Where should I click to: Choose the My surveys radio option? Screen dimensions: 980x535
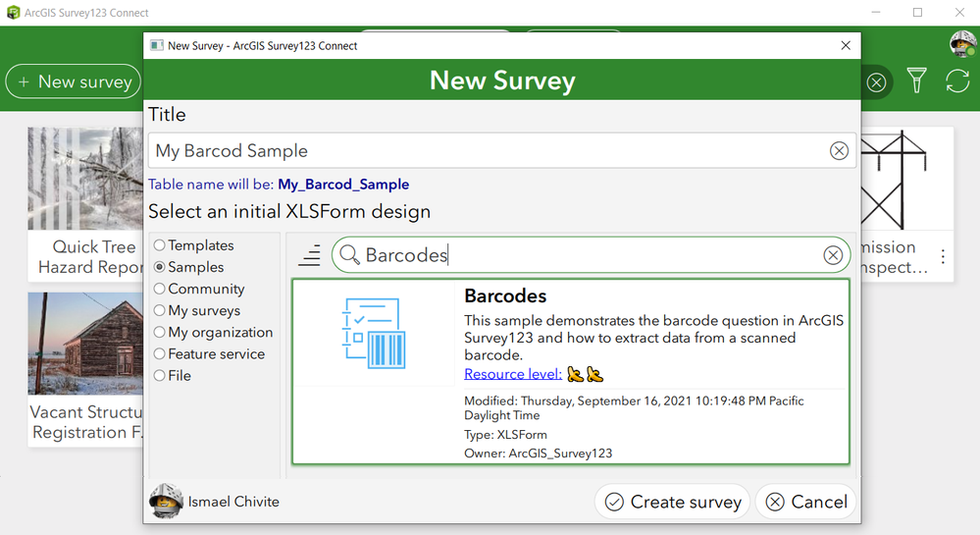160,310
